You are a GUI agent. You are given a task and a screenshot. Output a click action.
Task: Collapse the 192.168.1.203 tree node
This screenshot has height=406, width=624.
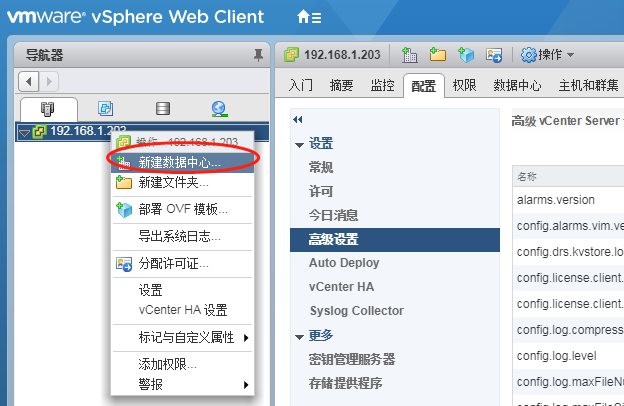click(x=24, y=133)
